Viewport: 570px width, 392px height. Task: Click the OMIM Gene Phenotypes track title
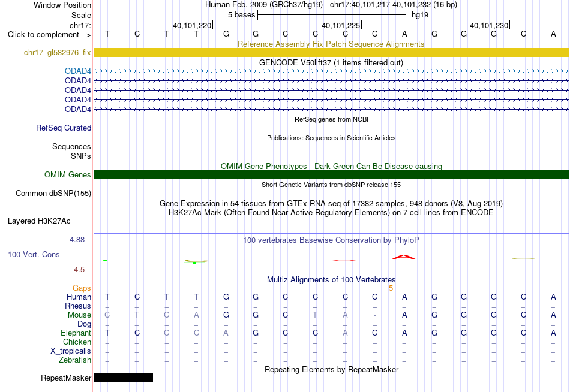pos(332,167)
